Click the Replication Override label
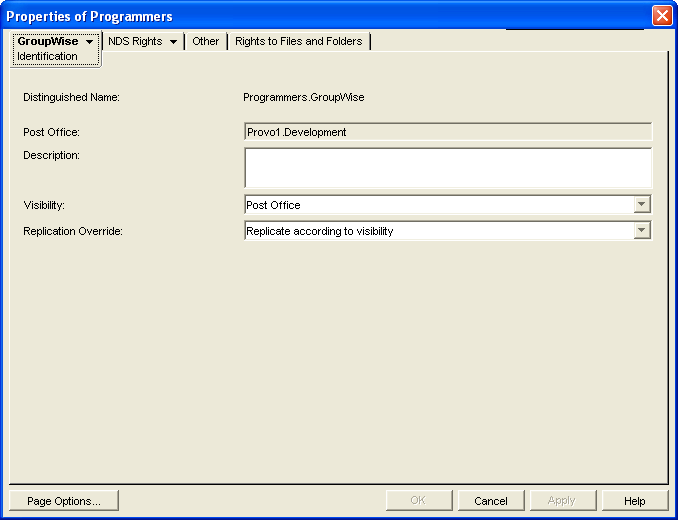 click(x=73, y=231)
